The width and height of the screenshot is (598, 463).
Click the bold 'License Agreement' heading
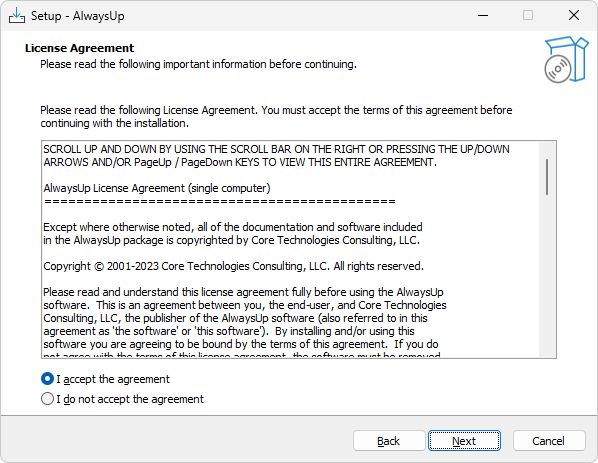pos(79,48)
